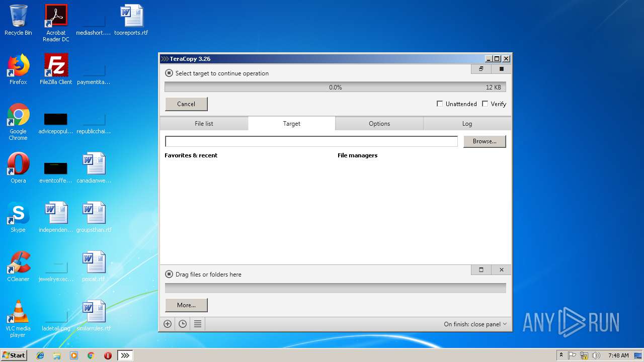Click the TeraCopy taskbar button
Screen dimensions: 644x362
(125, 355)
